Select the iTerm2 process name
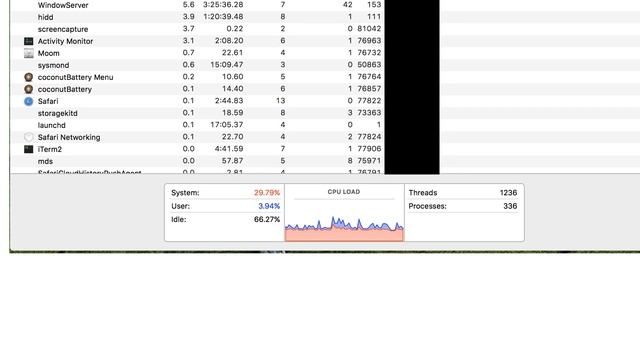Viewport: 640px width, 360px height. tap(50, 149)
